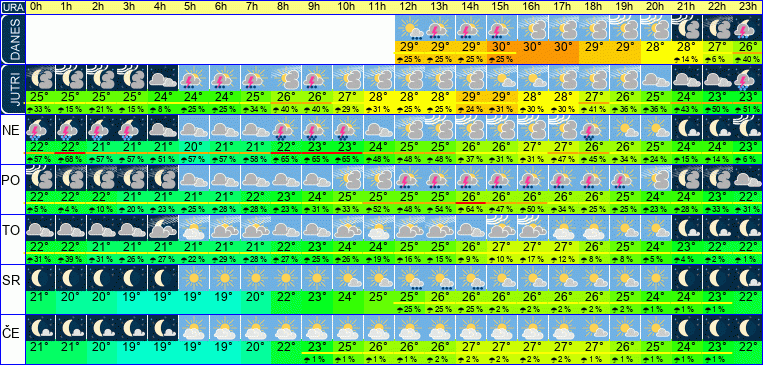This screenshot has height=365, width=763.
Task: Select the DANES day row label
Action: pyautogui.click(x=12, y=39)
